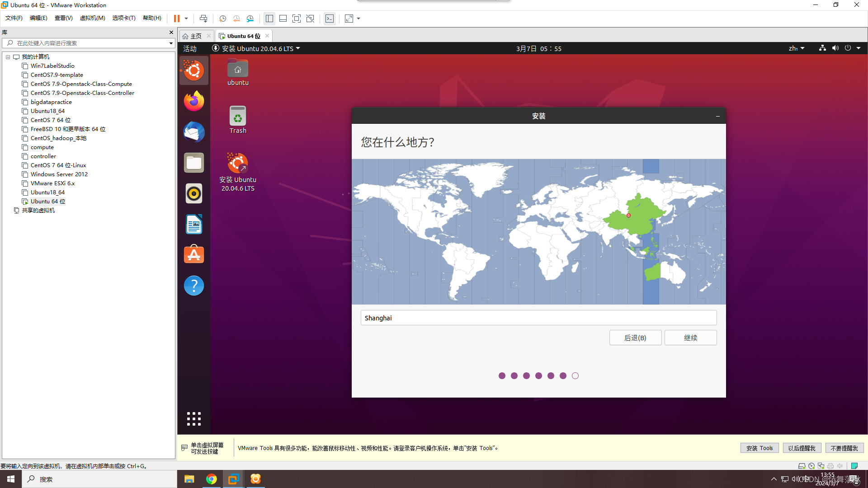Open the 查看(V) menu
868x488 pixels.
click(63, 18)
